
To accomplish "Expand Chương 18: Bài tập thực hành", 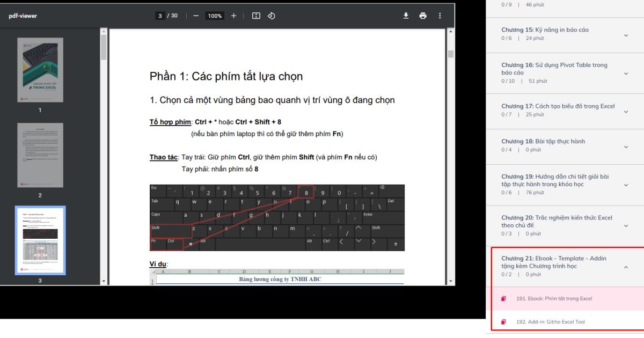I will click(625, 146).
